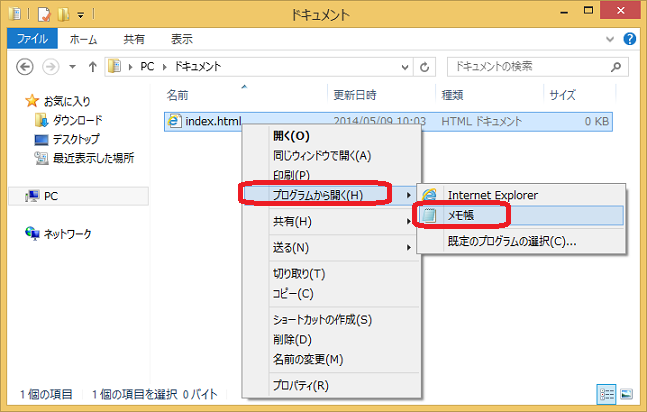
Task: Click the Help question mark icon
Action: [x=629, y=40]
